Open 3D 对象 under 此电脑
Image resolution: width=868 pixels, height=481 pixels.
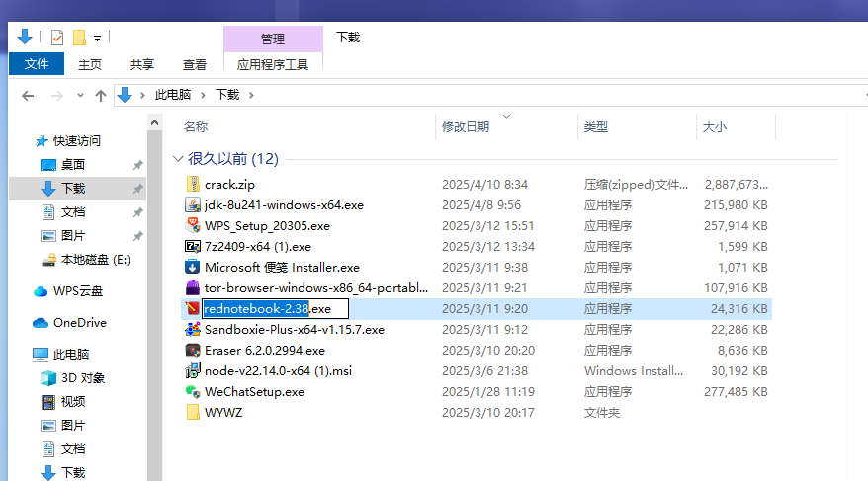click(x=83, y=378)
